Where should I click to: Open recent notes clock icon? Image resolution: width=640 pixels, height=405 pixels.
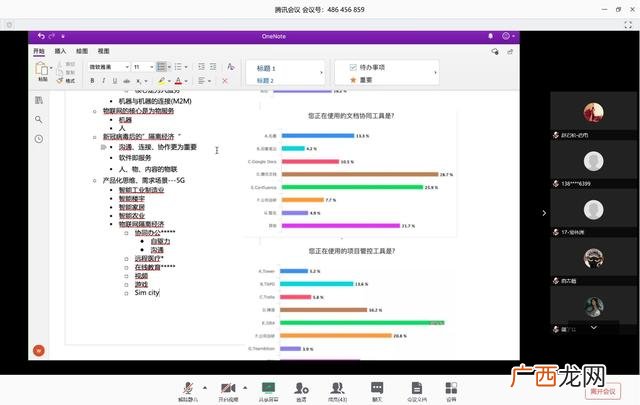click(x=39, y=139)
